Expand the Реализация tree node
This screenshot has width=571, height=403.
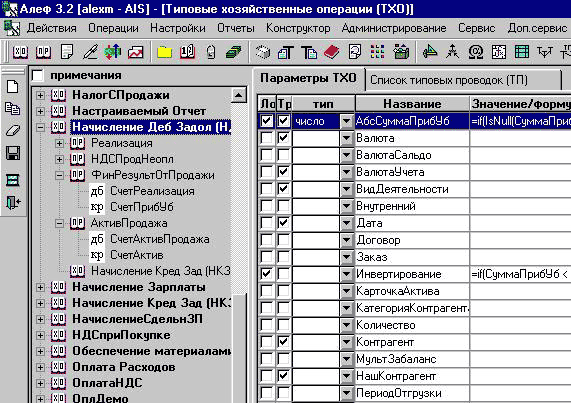pyautogui.click(x=59, y=143)
